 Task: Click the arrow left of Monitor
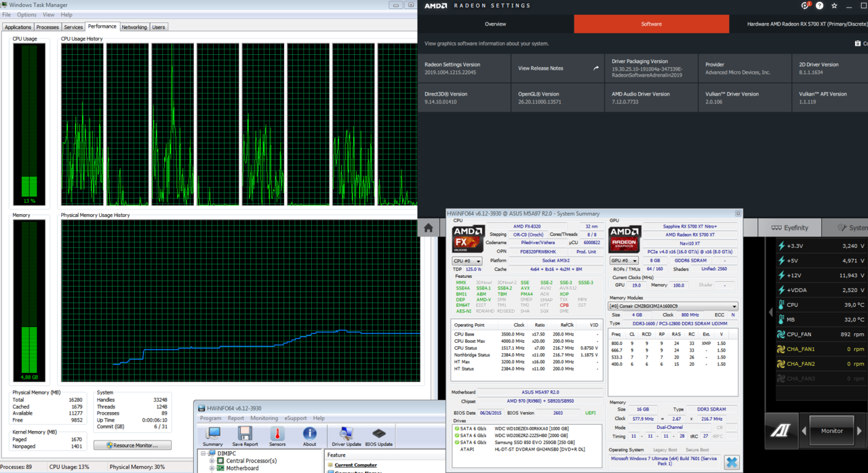(x=804, y=431)
